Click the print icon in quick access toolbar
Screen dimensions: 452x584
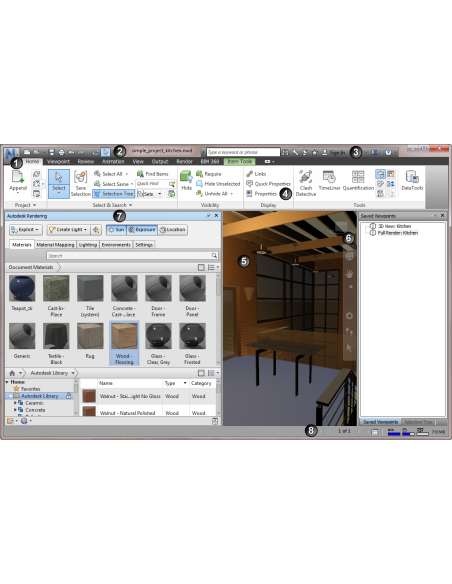coord(61,152)
